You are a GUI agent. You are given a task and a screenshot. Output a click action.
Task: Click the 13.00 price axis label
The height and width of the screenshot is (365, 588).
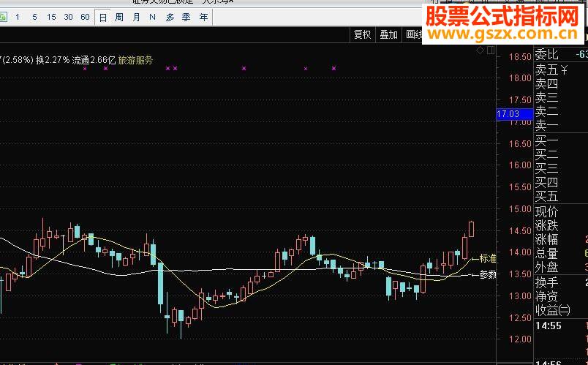tap(520, 296)
